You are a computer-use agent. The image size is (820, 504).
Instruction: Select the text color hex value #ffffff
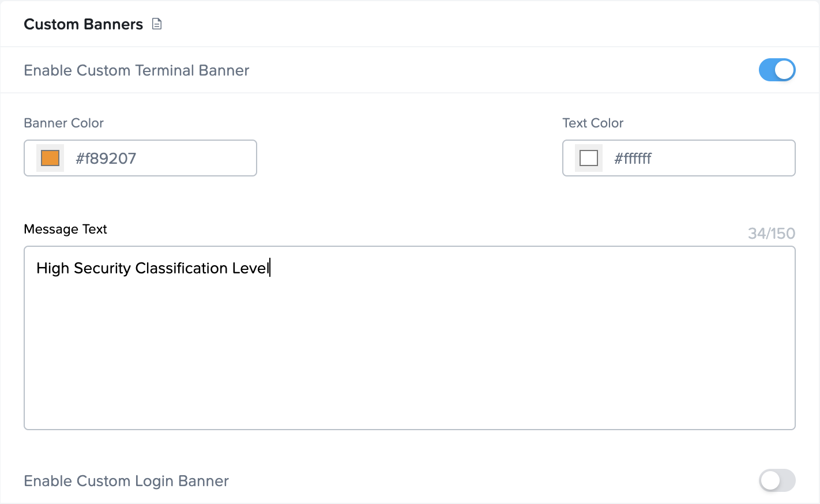pos(633,159)
